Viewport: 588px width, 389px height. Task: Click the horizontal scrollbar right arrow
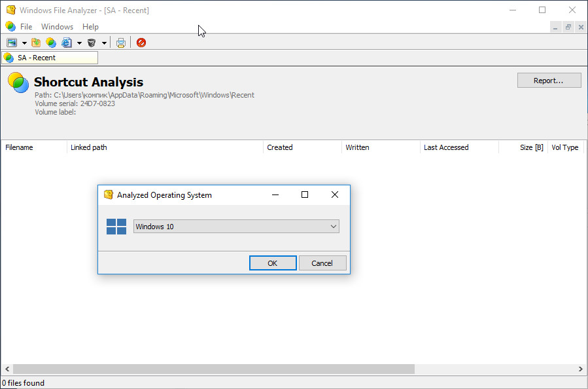pyautogui.click(x=581, y=369)
